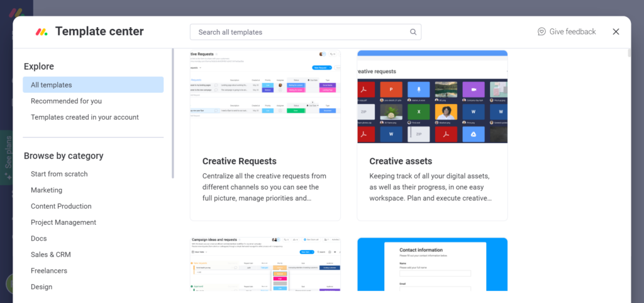Select All templates in Explore
644x303 pixels.
(93, 84)
